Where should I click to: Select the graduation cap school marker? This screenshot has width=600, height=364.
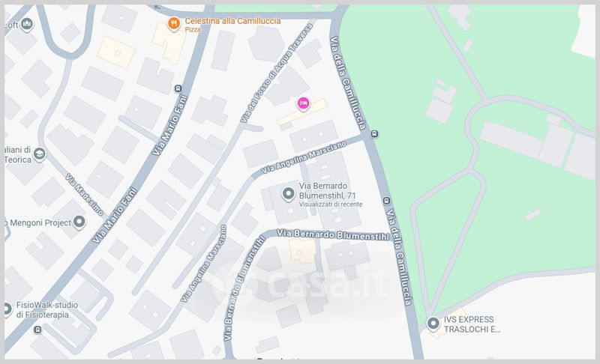(40, 154)
